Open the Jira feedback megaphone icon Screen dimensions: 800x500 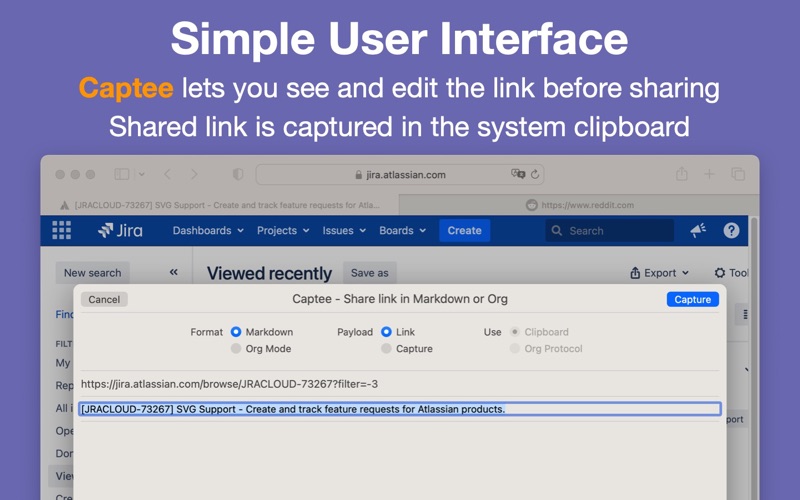[698, 230]
